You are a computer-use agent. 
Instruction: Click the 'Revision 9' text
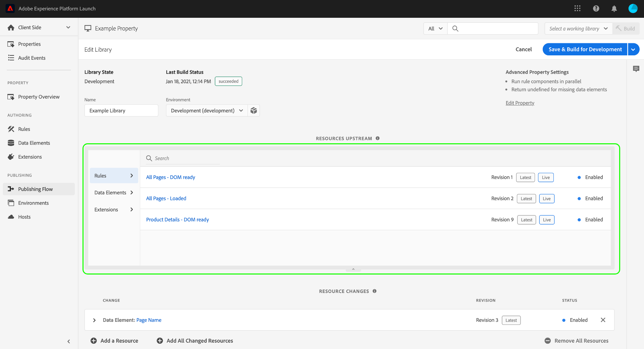click(x=502, y=219)
